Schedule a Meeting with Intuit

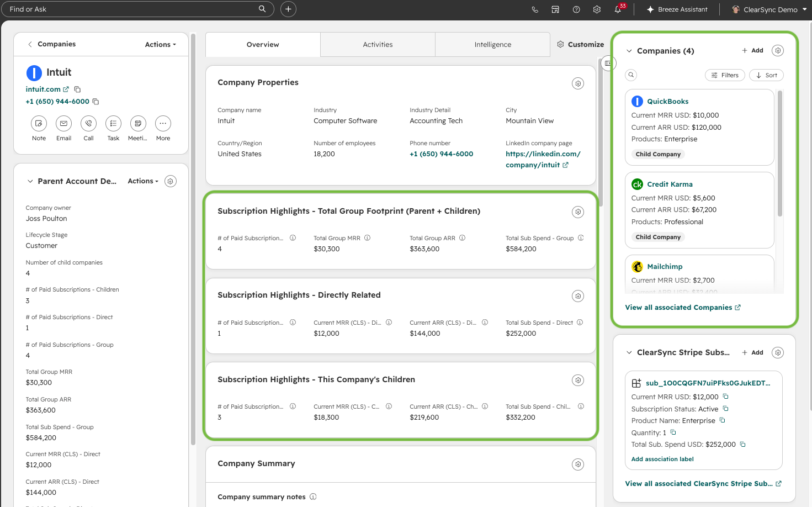138,124
